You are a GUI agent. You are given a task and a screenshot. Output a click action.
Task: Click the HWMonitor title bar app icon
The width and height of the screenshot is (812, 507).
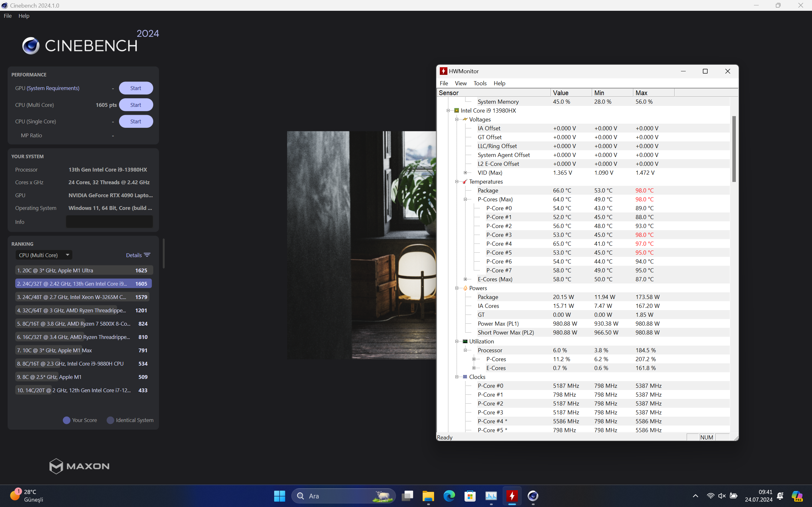(x=443, y=71)
